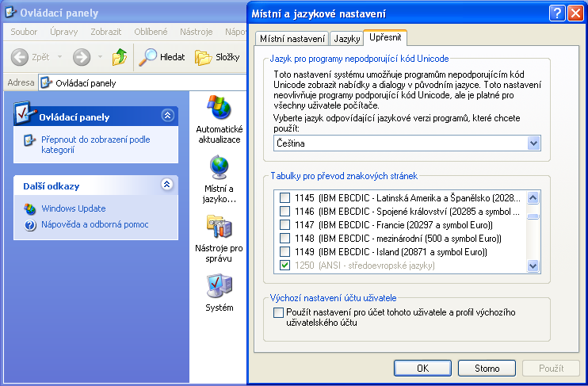Open Nápověda a odborná pomoc link

point(95,224)
